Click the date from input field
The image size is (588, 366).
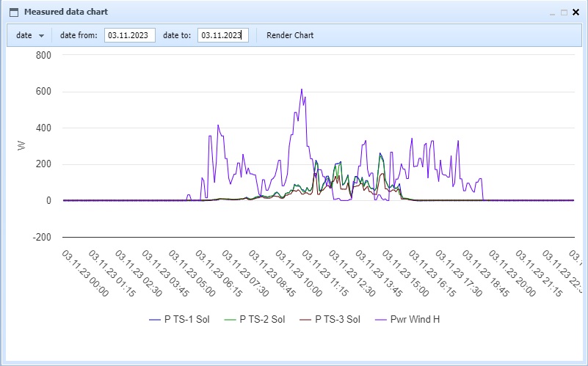coord(129,35)
